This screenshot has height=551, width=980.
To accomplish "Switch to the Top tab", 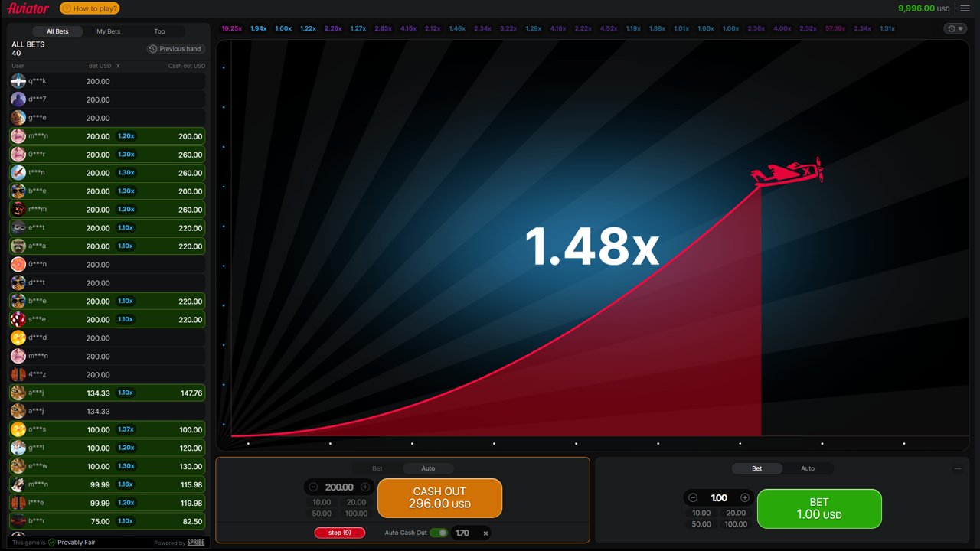I will pos(159,31).
